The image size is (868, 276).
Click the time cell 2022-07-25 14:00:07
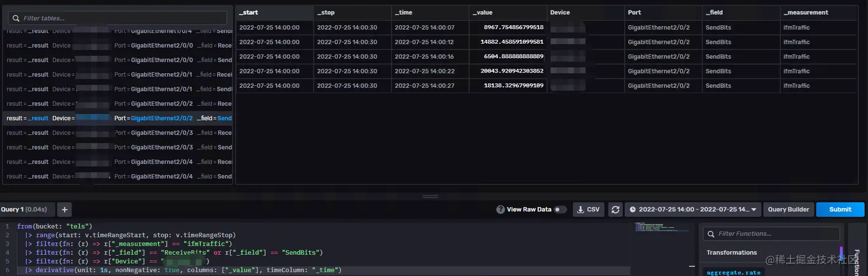430,28
